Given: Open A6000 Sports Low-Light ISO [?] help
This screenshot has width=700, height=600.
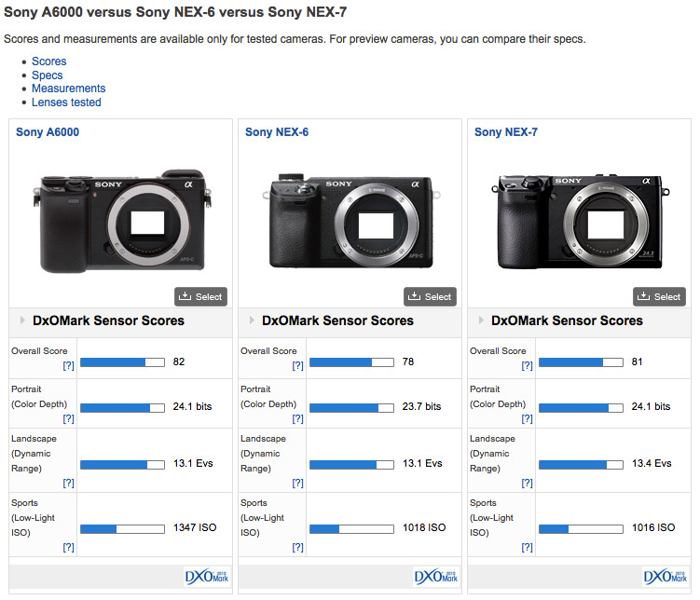Looking at the screenshot, I should tap(68, 547).
